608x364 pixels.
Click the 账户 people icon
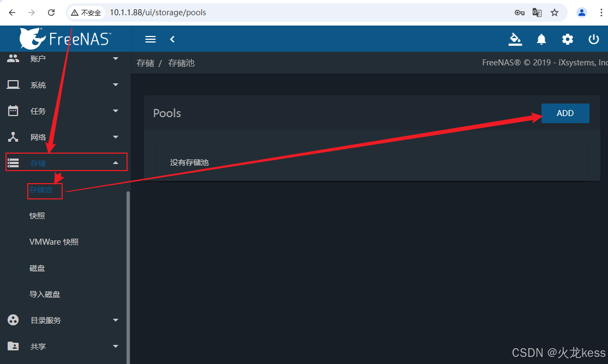13,58
